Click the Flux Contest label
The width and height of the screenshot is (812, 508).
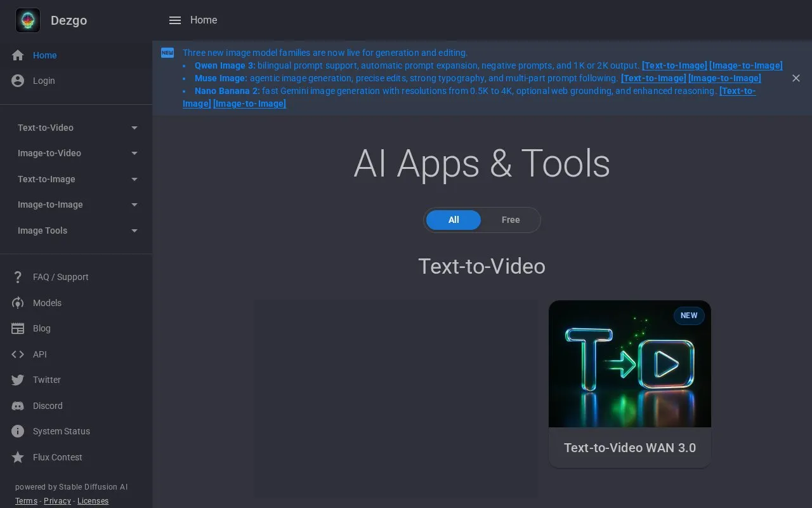pos(58,457)
